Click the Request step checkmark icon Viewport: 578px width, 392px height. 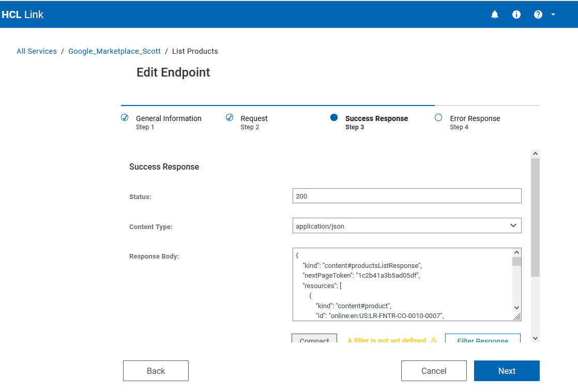(229, 117)
